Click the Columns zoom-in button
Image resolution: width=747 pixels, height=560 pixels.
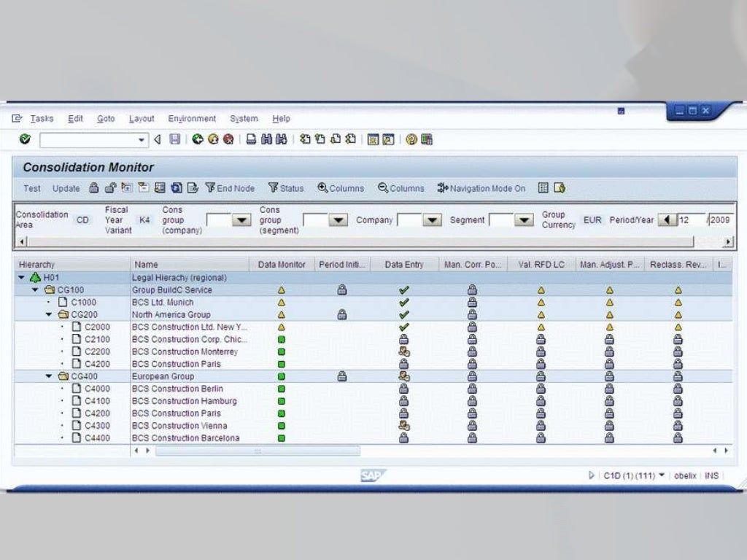pos(341,188)
